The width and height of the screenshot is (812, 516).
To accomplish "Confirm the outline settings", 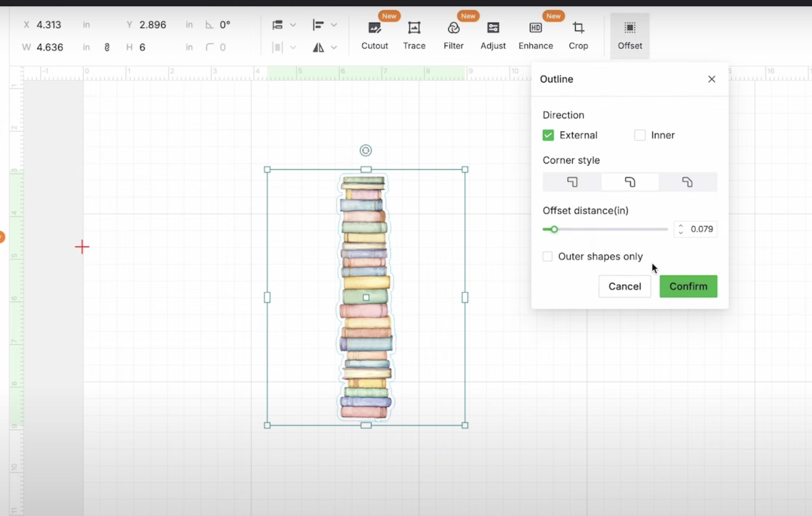I will [688, 286].
